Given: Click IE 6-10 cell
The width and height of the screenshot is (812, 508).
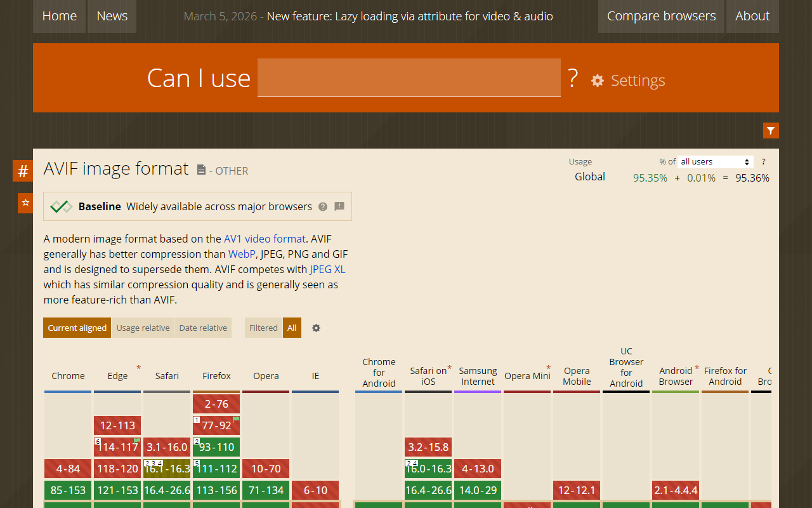Looking at the screenshot, I should (315, 490).
